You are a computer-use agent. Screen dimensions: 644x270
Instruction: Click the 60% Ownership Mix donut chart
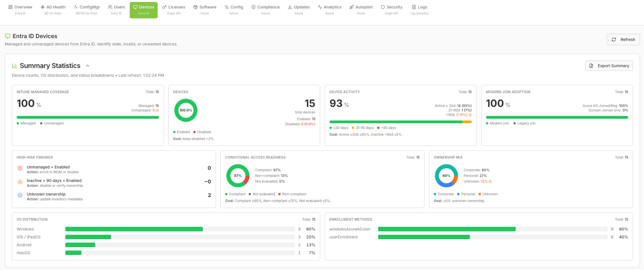[446, 176]
